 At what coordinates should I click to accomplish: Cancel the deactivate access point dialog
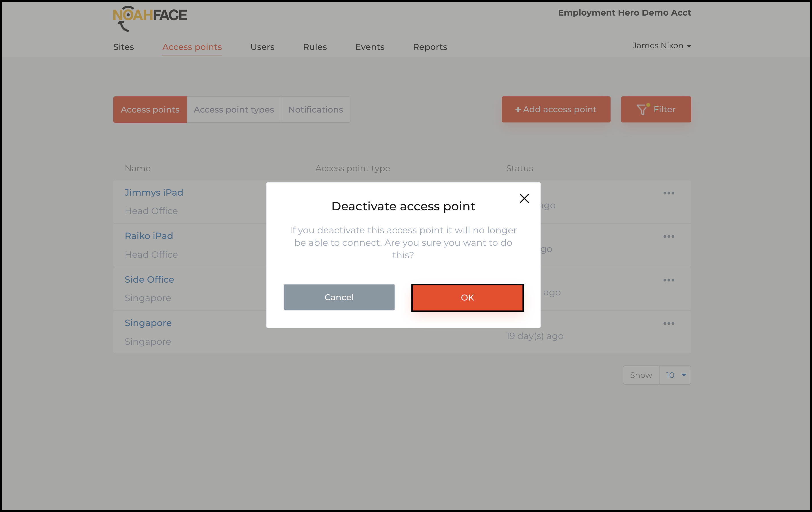click(339, 297)
